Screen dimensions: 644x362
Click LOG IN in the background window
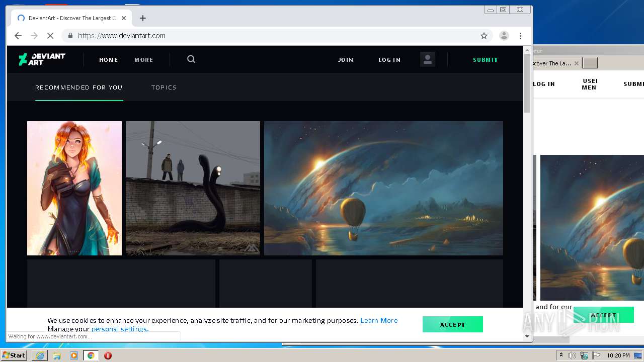pyautogui.click(x=544, y=84)
